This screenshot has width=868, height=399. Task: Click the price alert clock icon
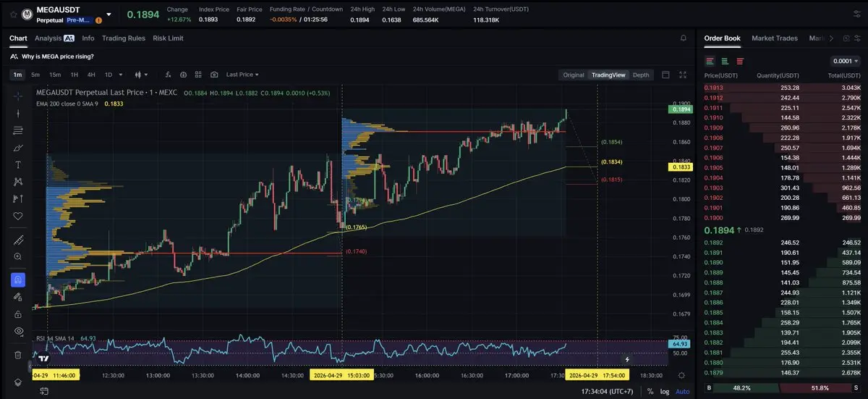[x=183, y=75]
